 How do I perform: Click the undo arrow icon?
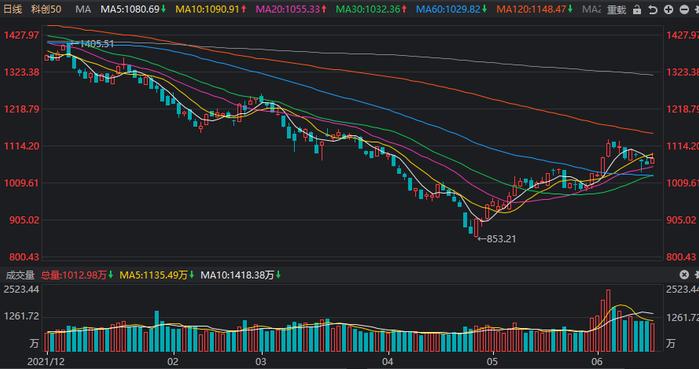653,9
